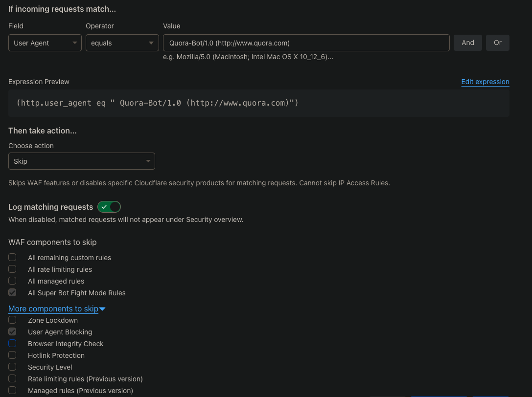This screenshot has width=532, height=397.
Task: Enable All rate limiting rules checkbox
Action: 12,268
